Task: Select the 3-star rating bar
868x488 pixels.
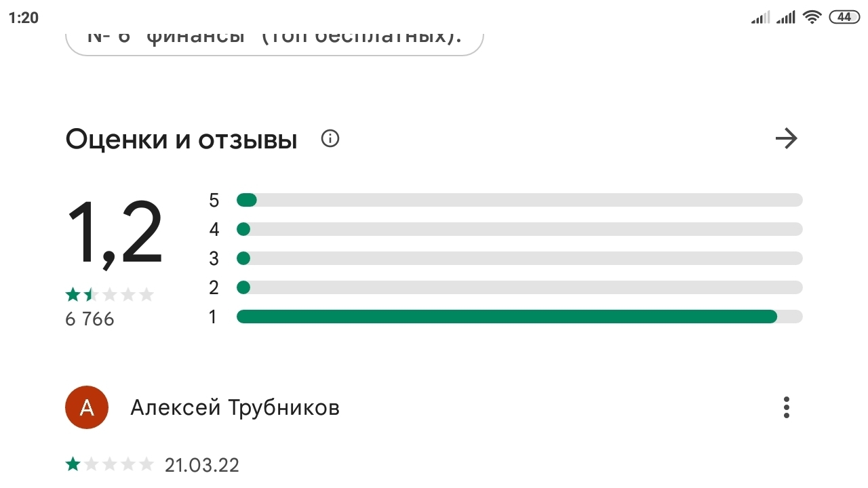Action: coord(519,258)
